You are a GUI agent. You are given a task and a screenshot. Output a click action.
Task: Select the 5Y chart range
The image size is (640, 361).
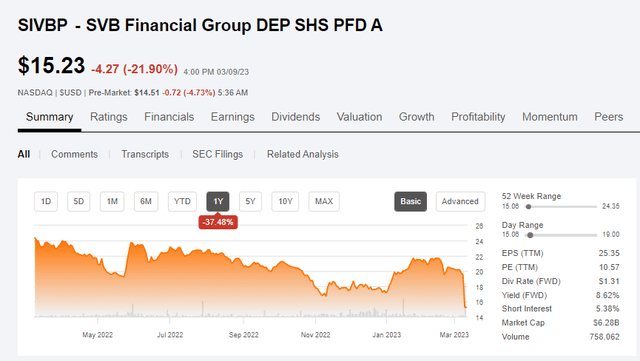250,201
